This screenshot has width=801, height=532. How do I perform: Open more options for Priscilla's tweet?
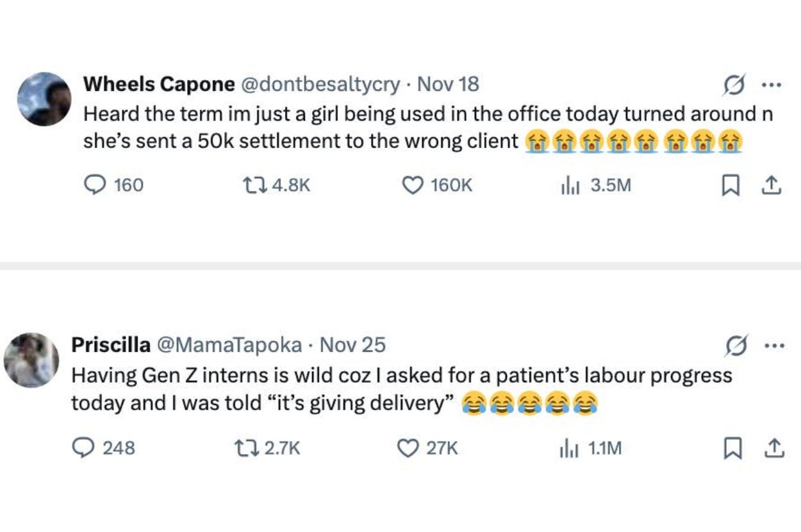pos(774,346)
